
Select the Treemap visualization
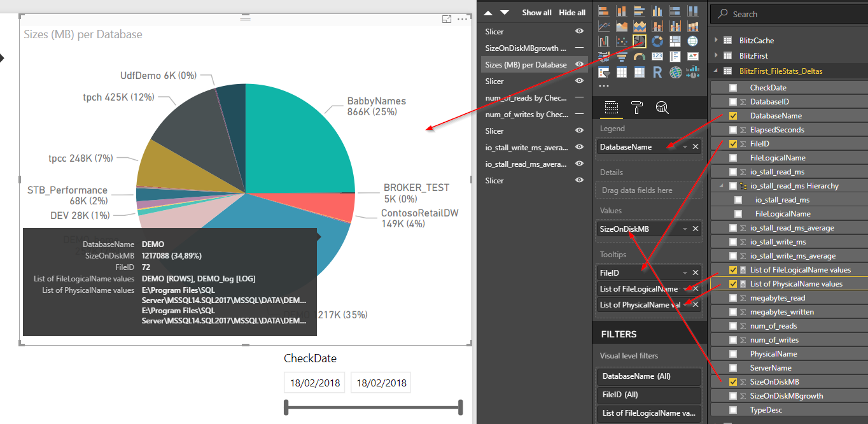(675, 41)
